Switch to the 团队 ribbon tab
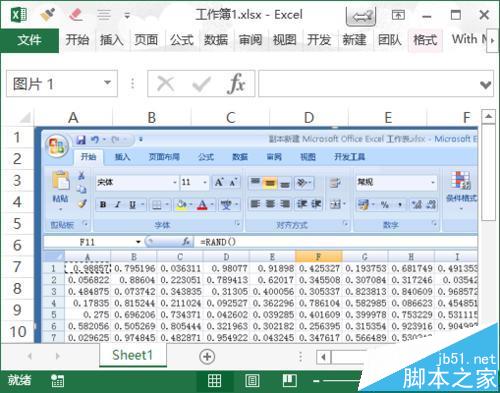The width and height of the screenshot is (500, 393). click(x=389, y=40)
